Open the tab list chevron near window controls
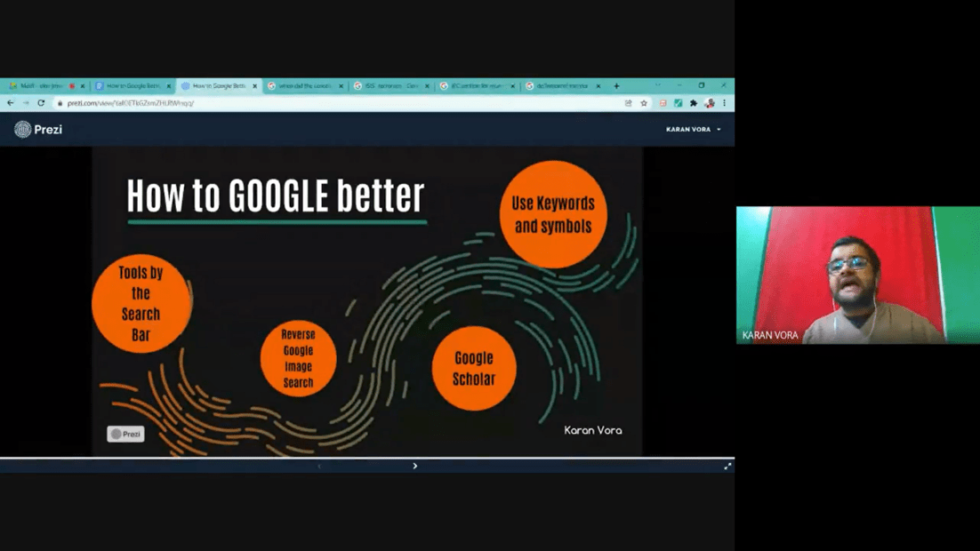The height and width of the screenshot is (551, 980). pyautogui.click(x=658, y=85)
